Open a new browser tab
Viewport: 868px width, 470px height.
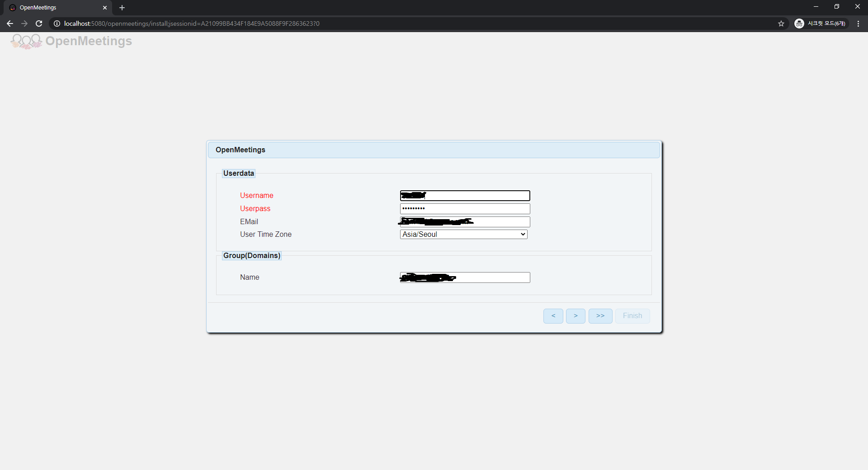click(x=122, y=8)
